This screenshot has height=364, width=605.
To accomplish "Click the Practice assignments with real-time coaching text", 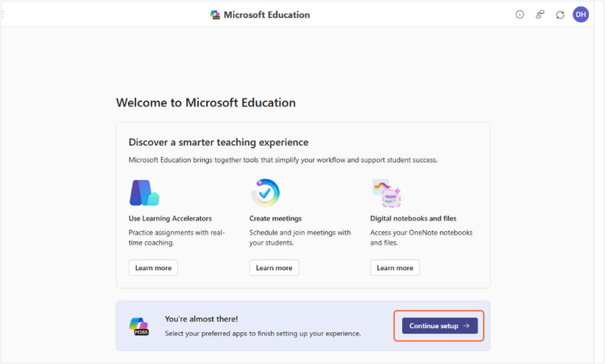I will [176, 237].
